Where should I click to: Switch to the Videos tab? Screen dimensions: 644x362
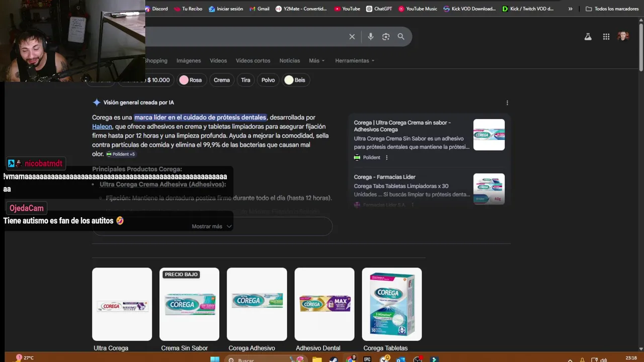click(218, 60)
